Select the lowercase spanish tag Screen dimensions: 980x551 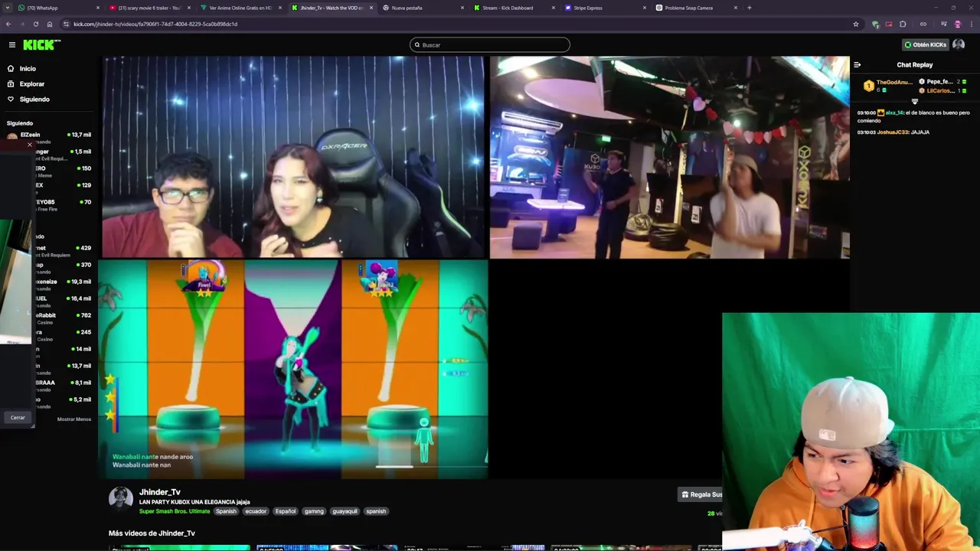tap(376, 511)
